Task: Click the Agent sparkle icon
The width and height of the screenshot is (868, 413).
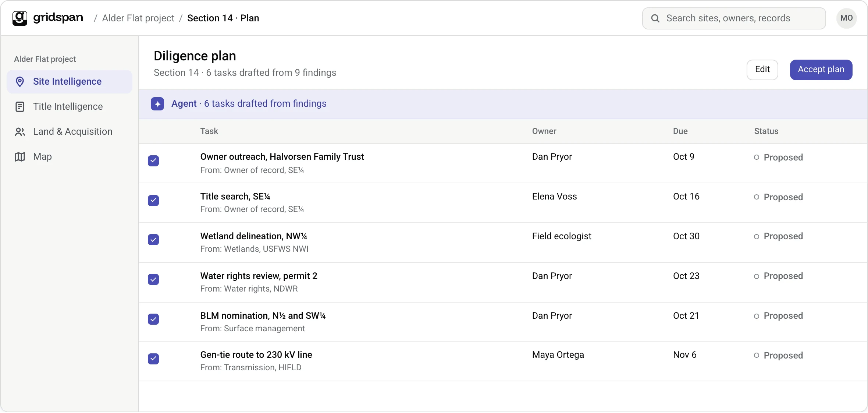Action: tap(157, 104)
